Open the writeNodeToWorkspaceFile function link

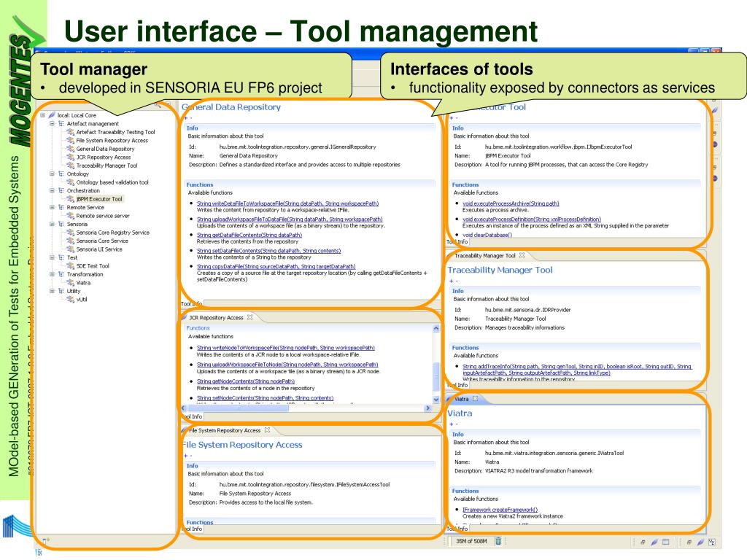pyautogui.click(x=286, y=348)
